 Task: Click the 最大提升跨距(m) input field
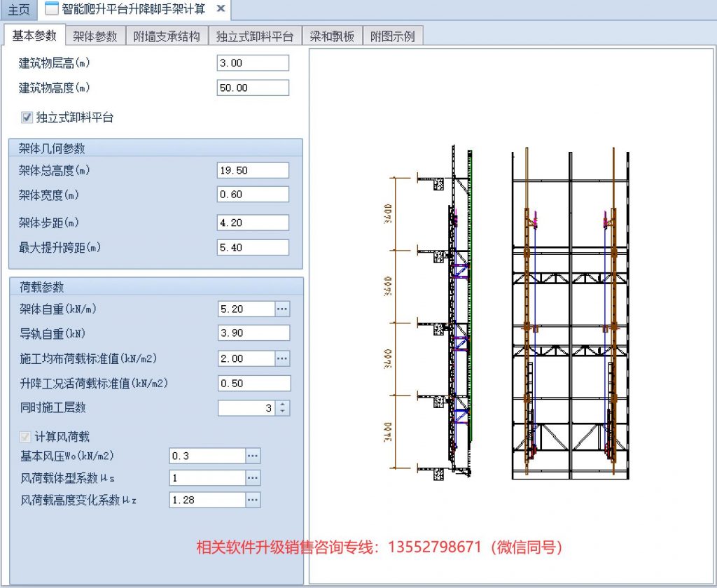point(253,247)
